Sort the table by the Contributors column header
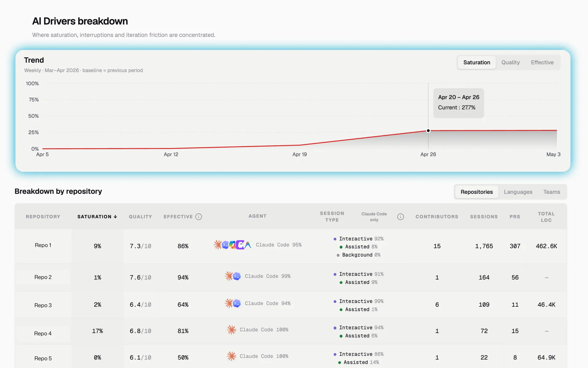Viewport: 588px width, 368px height. coord(437,217)
